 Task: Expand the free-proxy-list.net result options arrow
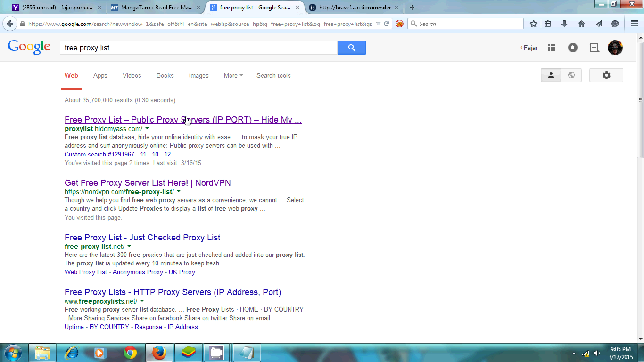(x=129, y=246)
